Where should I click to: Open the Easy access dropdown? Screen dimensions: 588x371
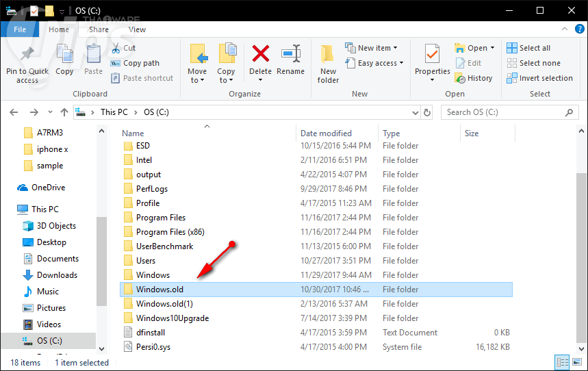click(x=374, y=63)
